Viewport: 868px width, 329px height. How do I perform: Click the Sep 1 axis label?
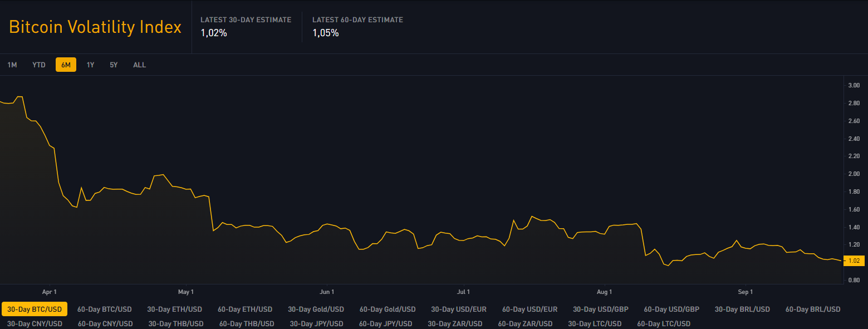pos(745,292)
